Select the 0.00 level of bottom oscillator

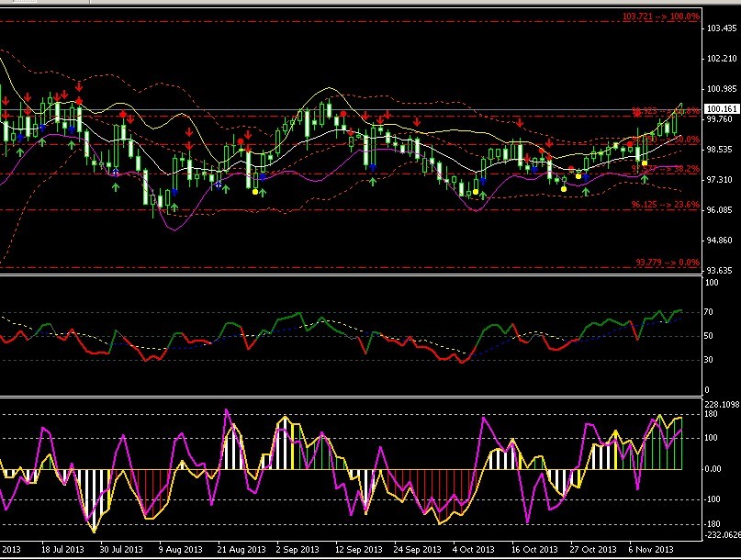coord(713,469)
